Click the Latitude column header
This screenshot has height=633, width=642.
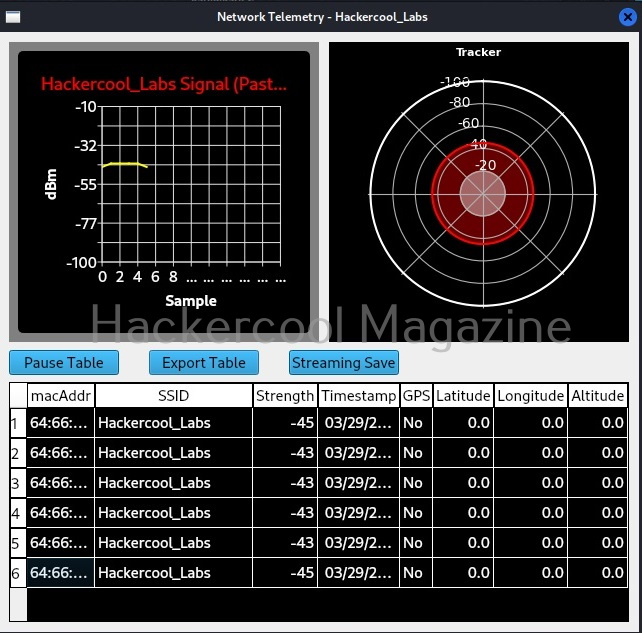pos(463,396)
